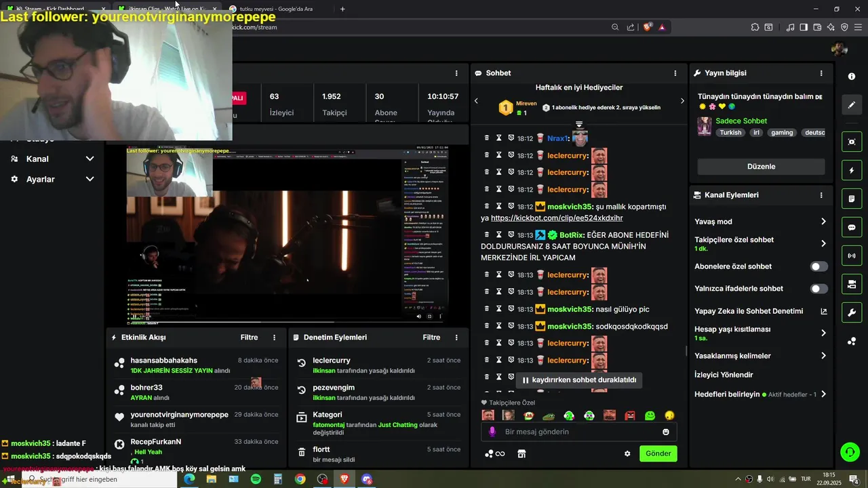This screenshot has height=488, width=868.
Task: Click the channel points infinity icon
Action: tap(496, 453)
